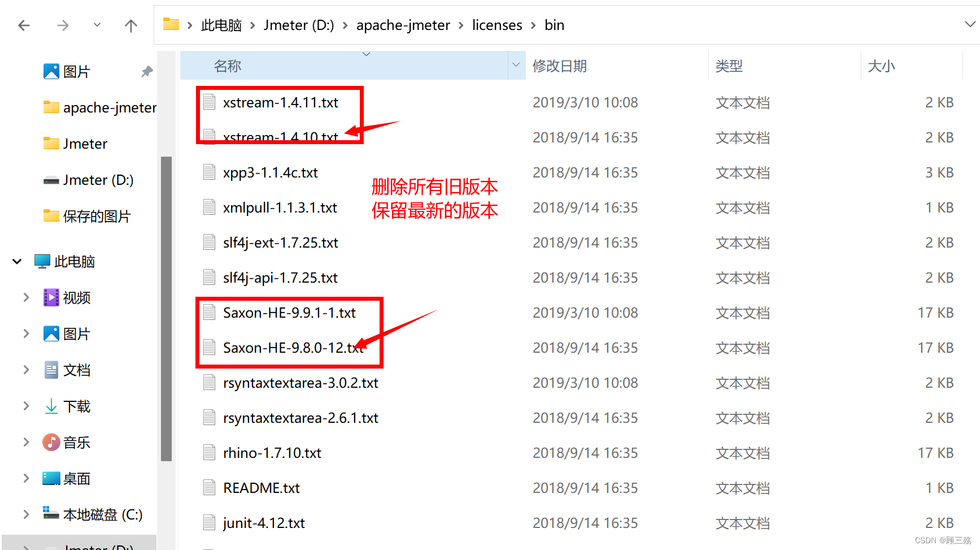Go back with the Back arrow
This screenshot has height=550, width=980.
coord(24,25)
